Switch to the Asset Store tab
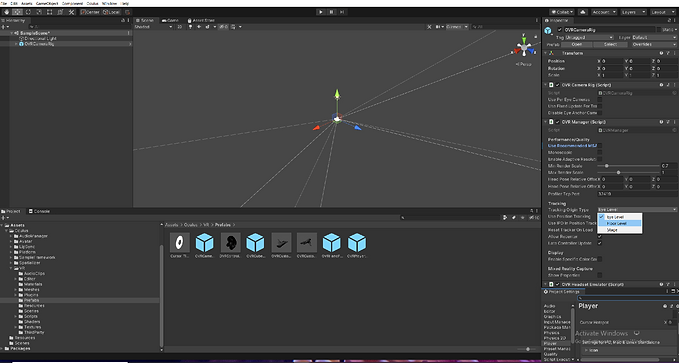The width and height of the screenshot is (679, 363). click(x=201, y=20)
